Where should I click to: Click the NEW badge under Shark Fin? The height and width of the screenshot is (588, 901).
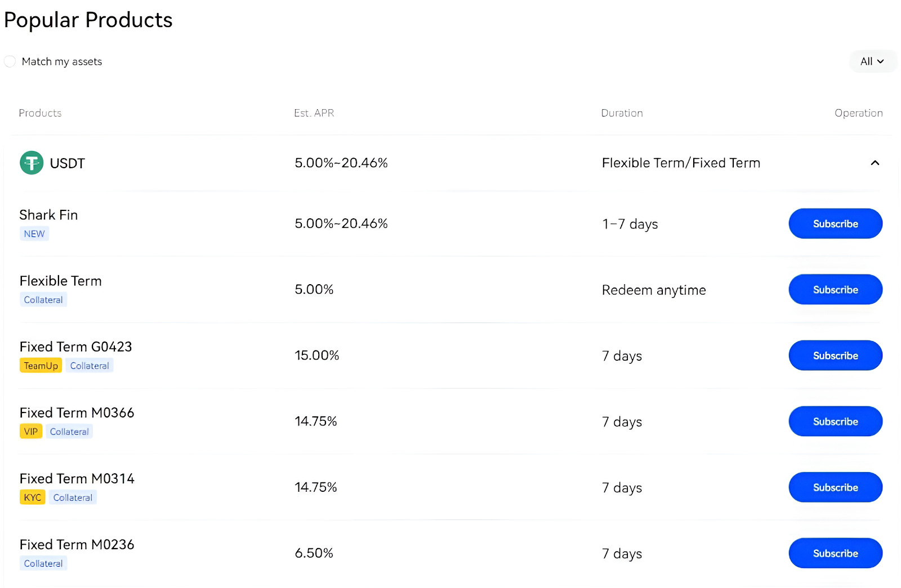click(x=34, y=234)
